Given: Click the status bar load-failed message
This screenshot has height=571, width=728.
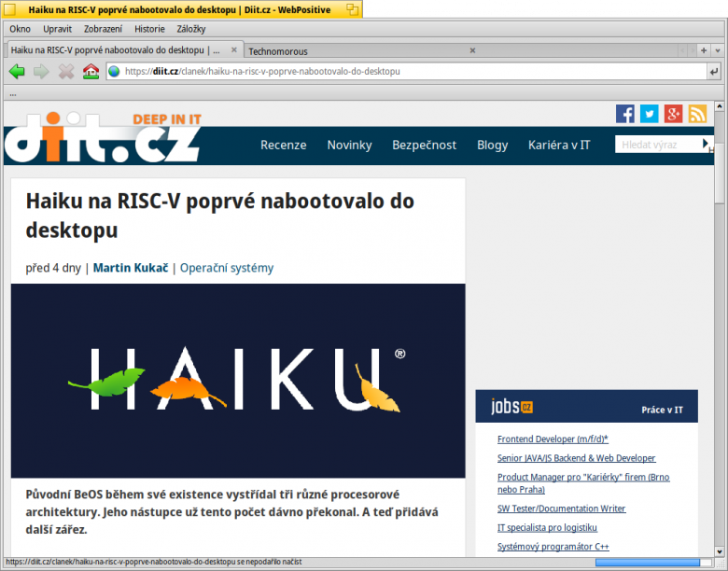Looking at the screenshot, I should [154, 563].
